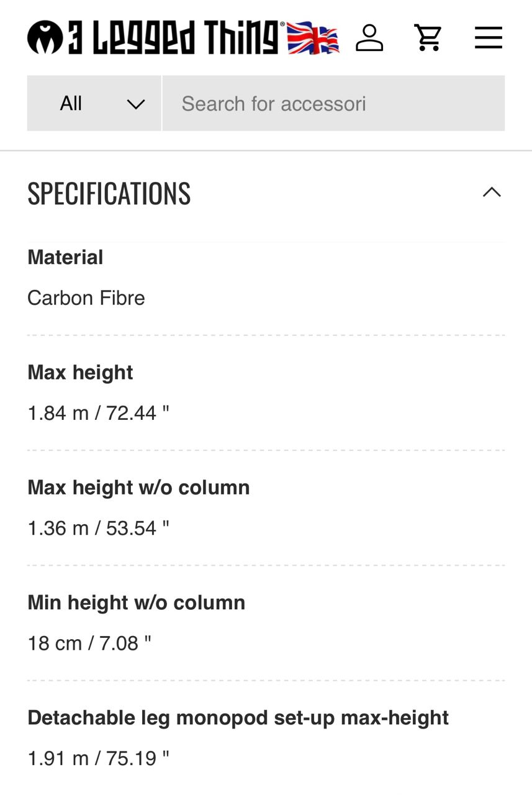The height and width of the screenshot is (795, 532).
Task: Click the 3 Legged Thing wordmark
Action: 176,37
